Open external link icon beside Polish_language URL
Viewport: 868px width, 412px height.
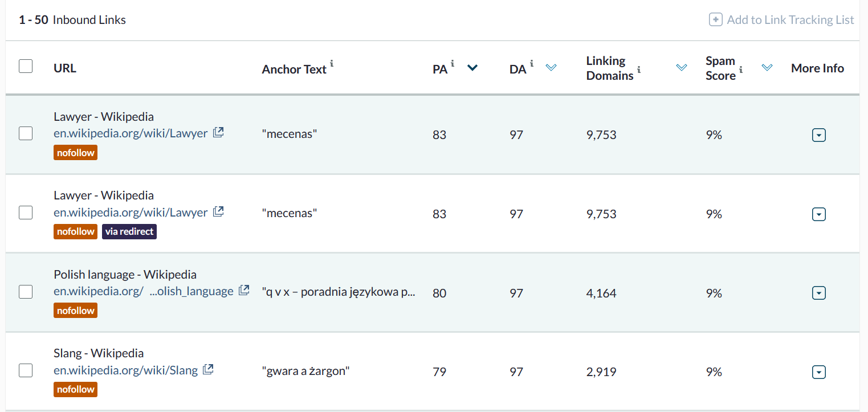point(244,290)
